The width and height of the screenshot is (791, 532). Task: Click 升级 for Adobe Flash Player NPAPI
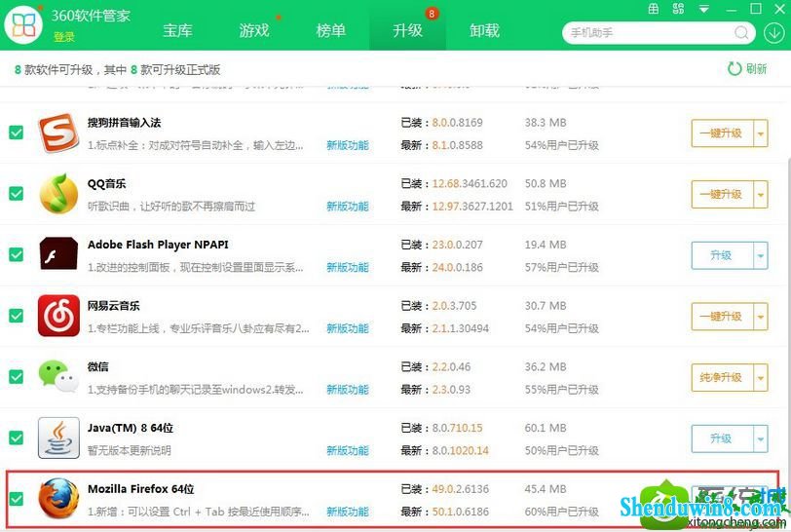point(722,255)
